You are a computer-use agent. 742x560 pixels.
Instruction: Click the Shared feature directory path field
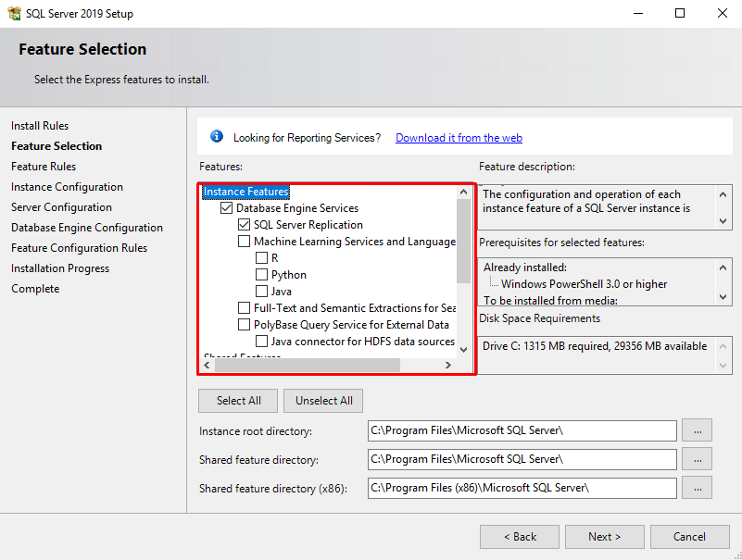522,459
